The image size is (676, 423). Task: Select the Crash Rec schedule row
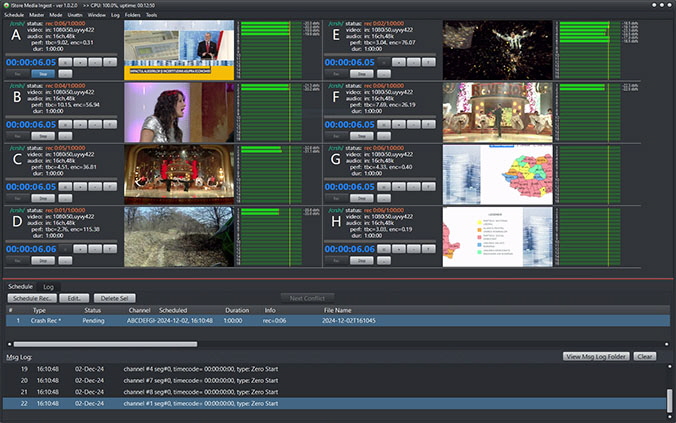coord(338,321)
